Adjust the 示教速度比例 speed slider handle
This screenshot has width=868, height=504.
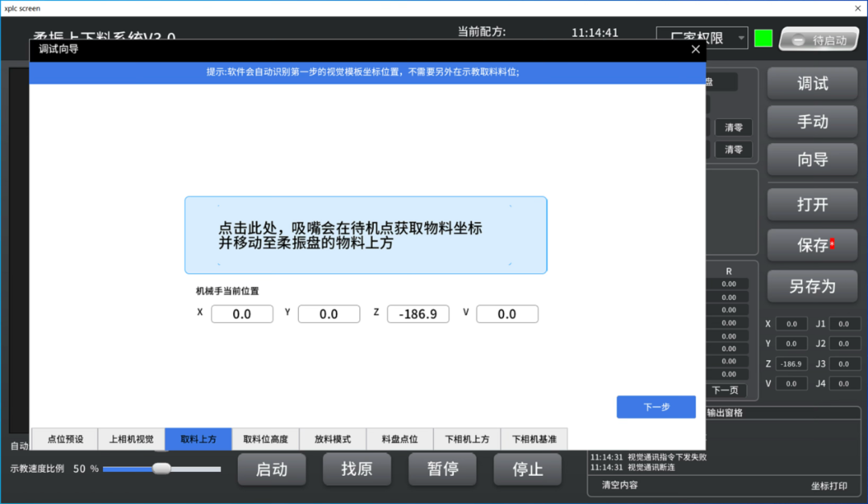pos(162,469)
